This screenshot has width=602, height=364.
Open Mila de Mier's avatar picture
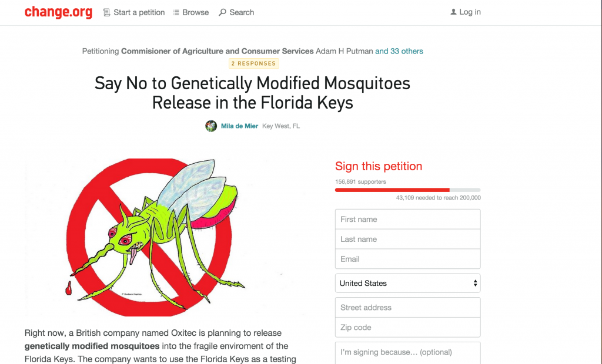pos(211,126)
